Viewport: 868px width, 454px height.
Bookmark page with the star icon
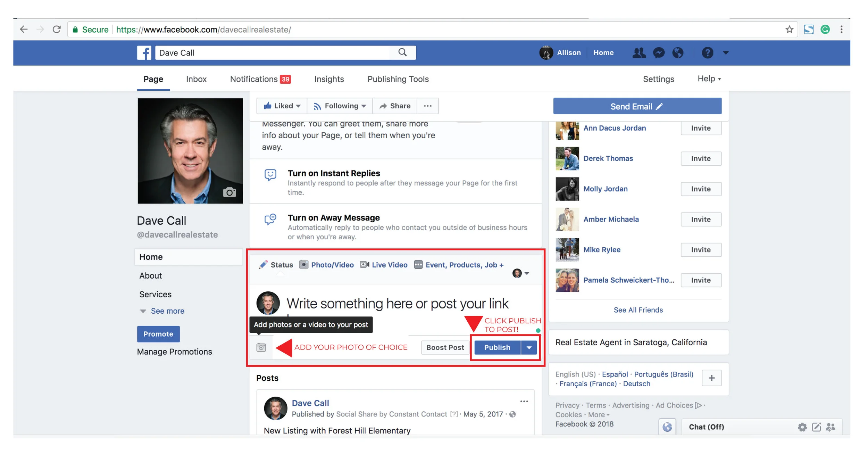[789, 29]
